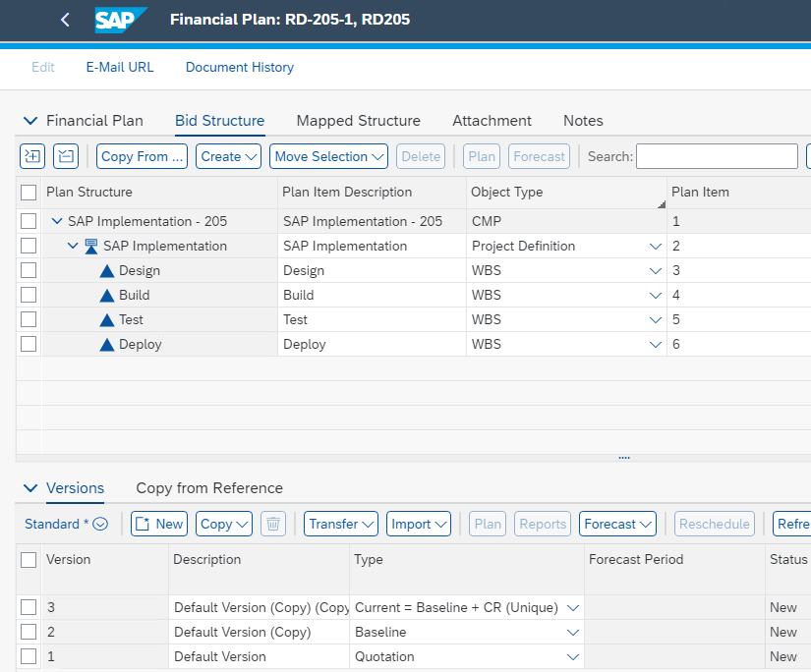Click into the Search input field
Screen dimensions: 811x672
point(717,156)
